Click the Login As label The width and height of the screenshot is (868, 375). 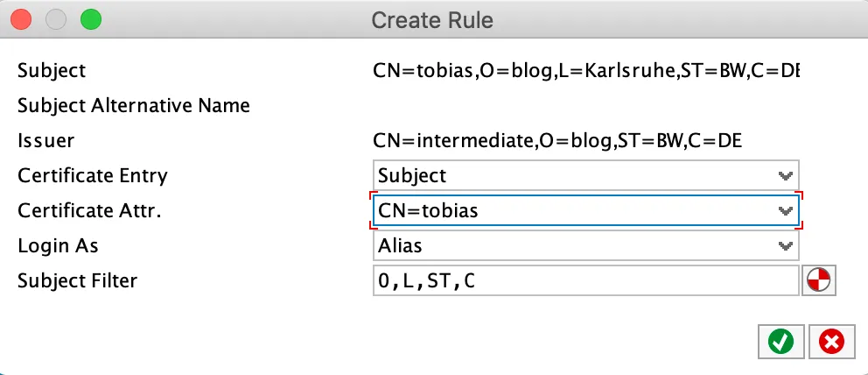click(x=59, y=246)
